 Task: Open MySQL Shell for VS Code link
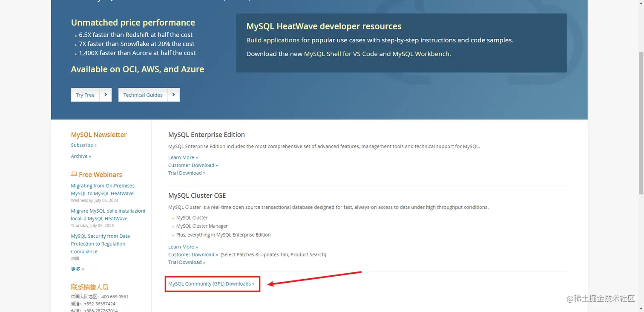point(341,54)
